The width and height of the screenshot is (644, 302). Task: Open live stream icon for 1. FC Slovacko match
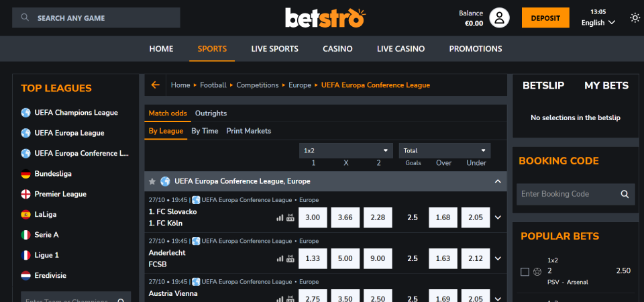[290, 217]
